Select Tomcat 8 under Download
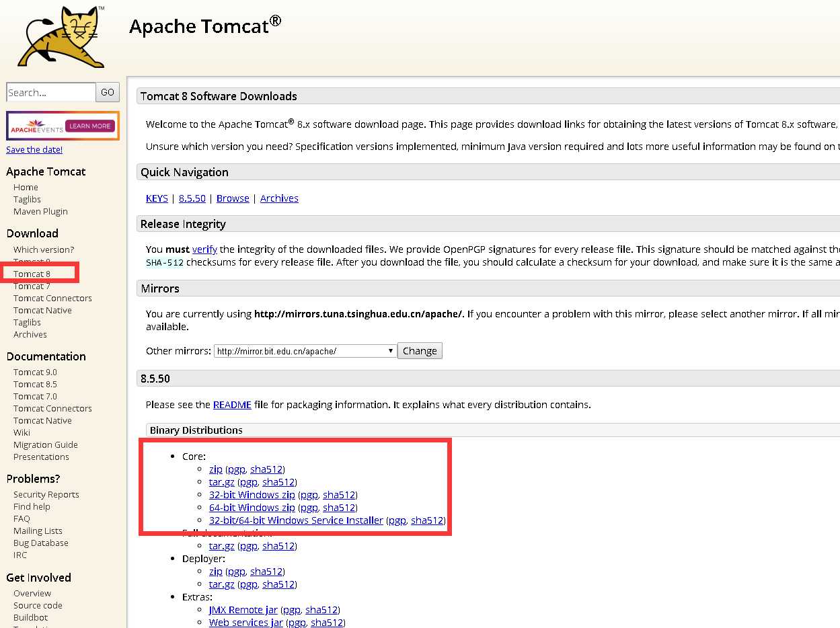Image resolution: width=840 pixels, height=628 pixels. click(32, 274)
